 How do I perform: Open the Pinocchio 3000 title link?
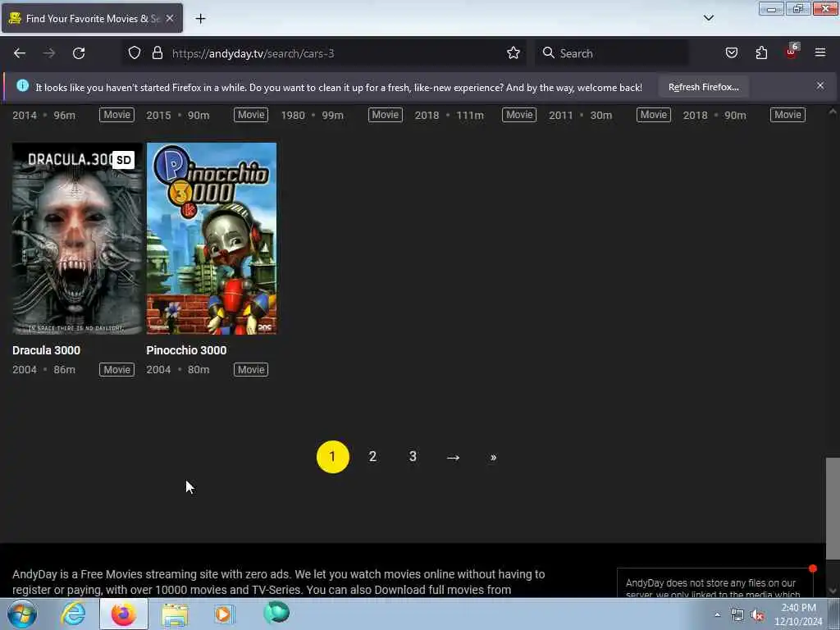coord(186,350)
